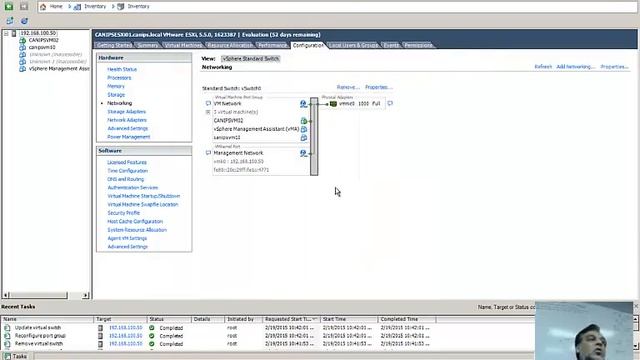Open Time Configuration under Software

127,171
